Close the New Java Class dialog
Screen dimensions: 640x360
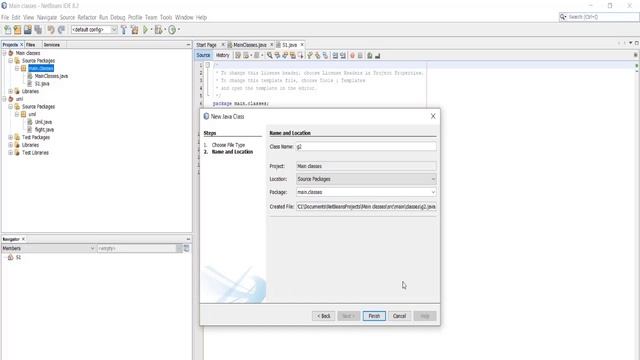[x=433, y=116]
